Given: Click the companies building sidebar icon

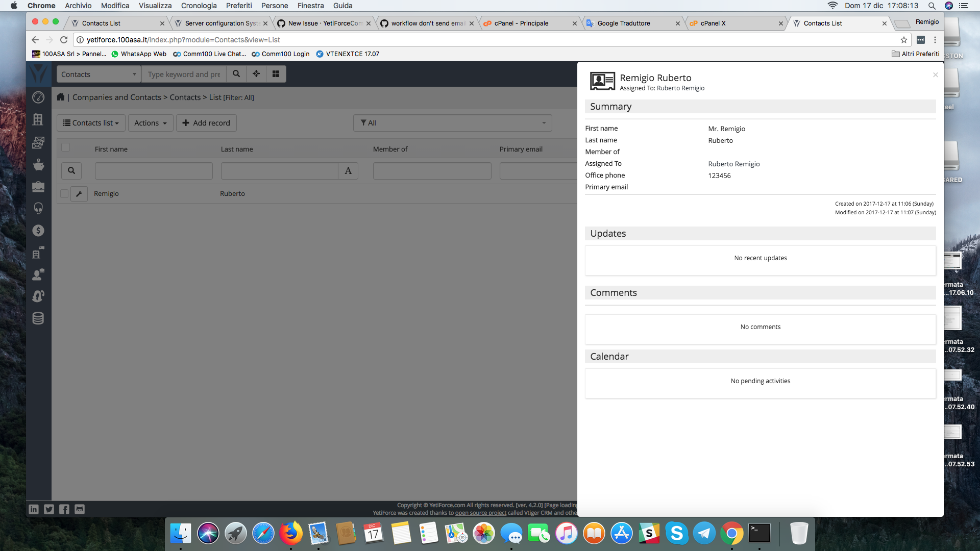Looking at the screenshot, I should [x=38, y=119].
